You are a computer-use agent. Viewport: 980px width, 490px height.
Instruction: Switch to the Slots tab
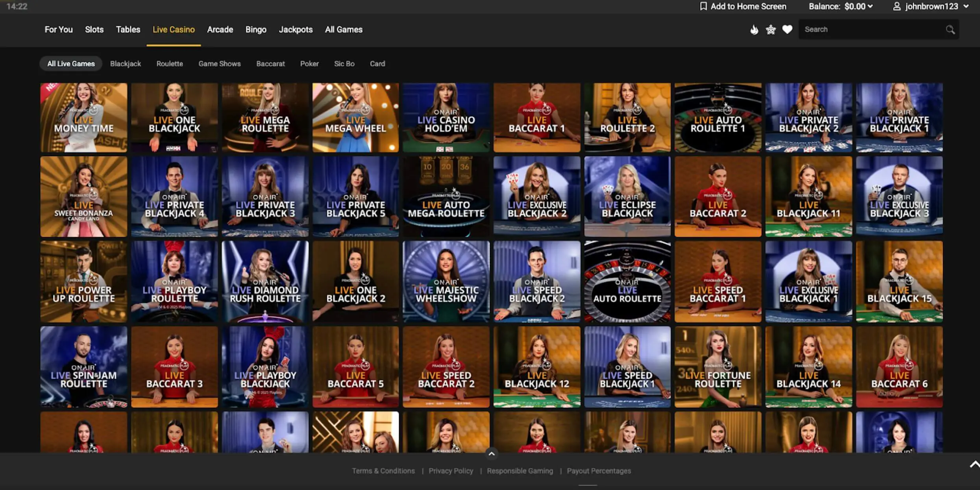[x=94, y=29]
